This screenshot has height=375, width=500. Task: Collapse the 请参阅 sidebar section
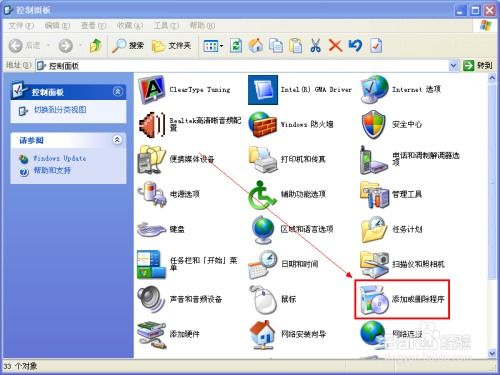pyautogui.click(x=117, y=140)
